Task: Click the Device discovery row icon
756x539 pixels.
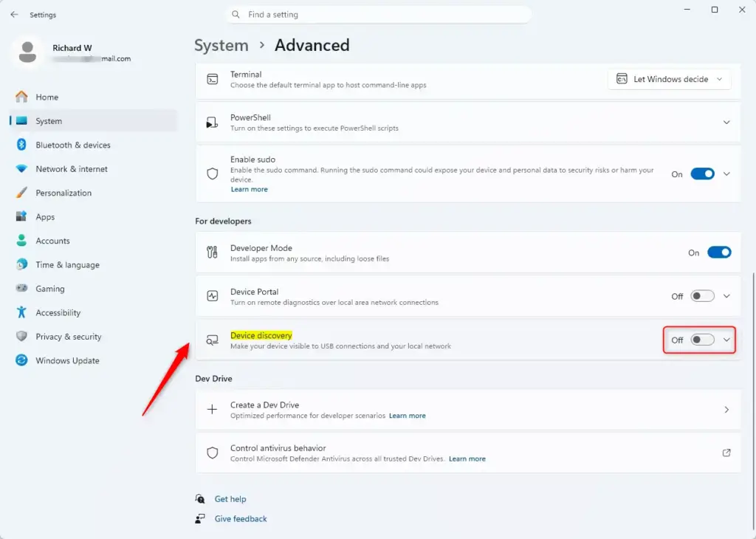Action: coord(212,340)
